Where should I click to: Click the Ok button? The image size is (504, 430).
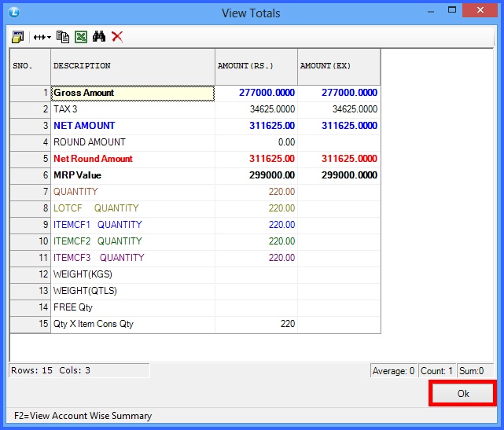463,393
